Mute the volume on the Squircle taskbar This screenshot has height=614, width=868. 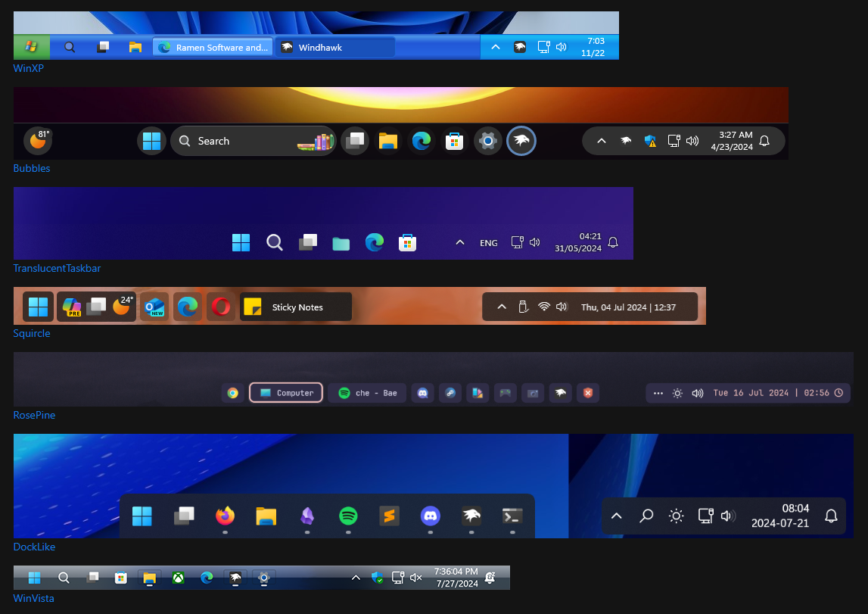(562, 307)
